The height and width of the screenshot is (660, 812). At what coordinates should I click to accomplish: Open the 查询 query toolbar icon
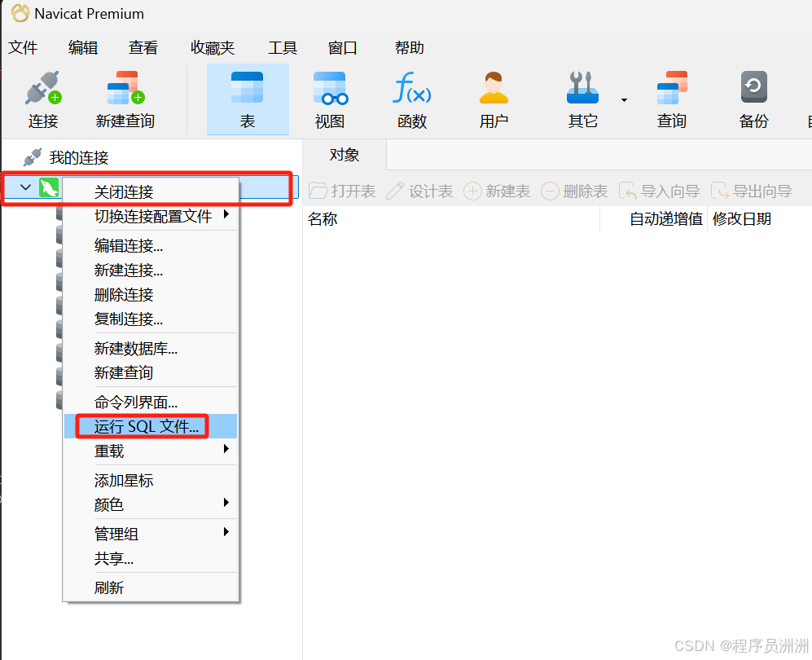click(672, 99)
